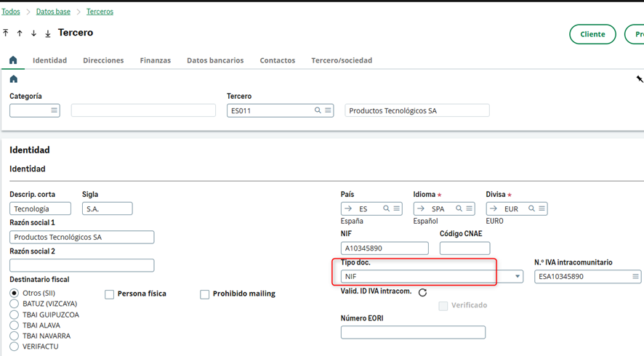Viewport: 644px width, 356px height.
Task: Search Divisa with magnifier icon
Action: point(531,209)
